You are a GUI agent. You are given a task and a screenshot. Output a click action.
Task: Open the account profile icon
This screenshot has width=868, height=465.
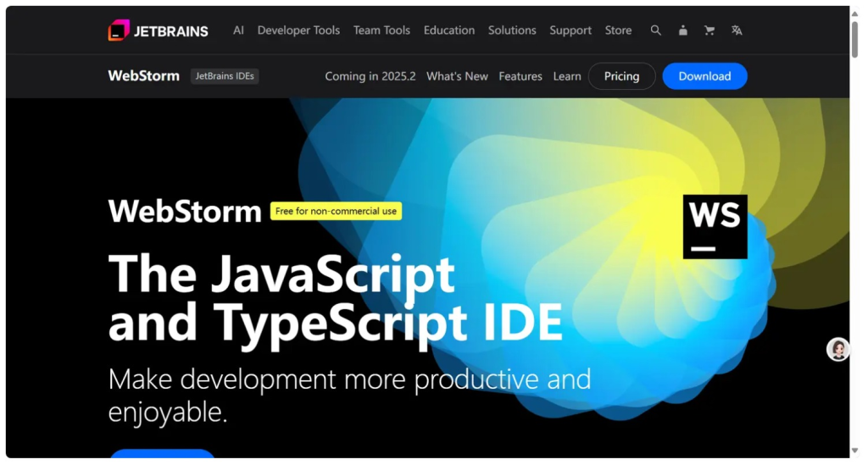pyautogui.click(x=682, y=30)
